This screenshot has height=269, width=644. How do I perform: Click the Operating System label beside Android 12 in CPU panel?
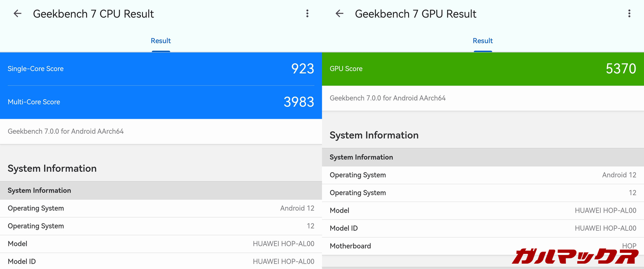(36, 208)
